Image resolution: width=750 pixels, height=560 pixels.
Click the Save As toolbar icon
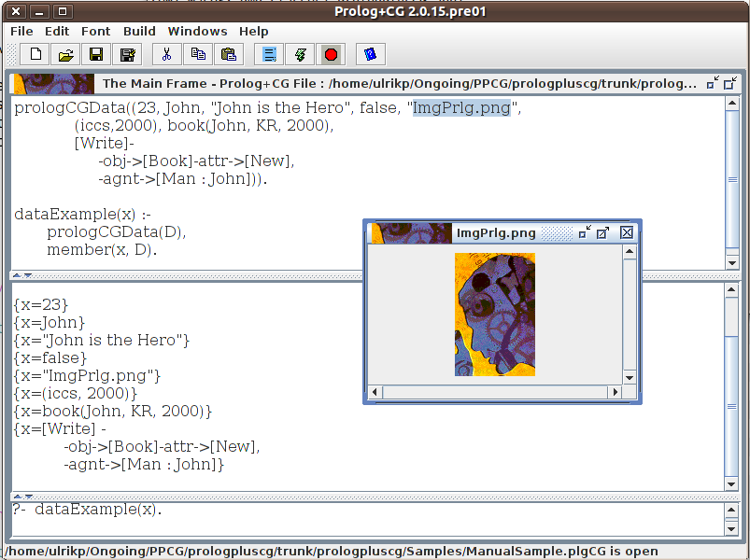pos(126,54)
